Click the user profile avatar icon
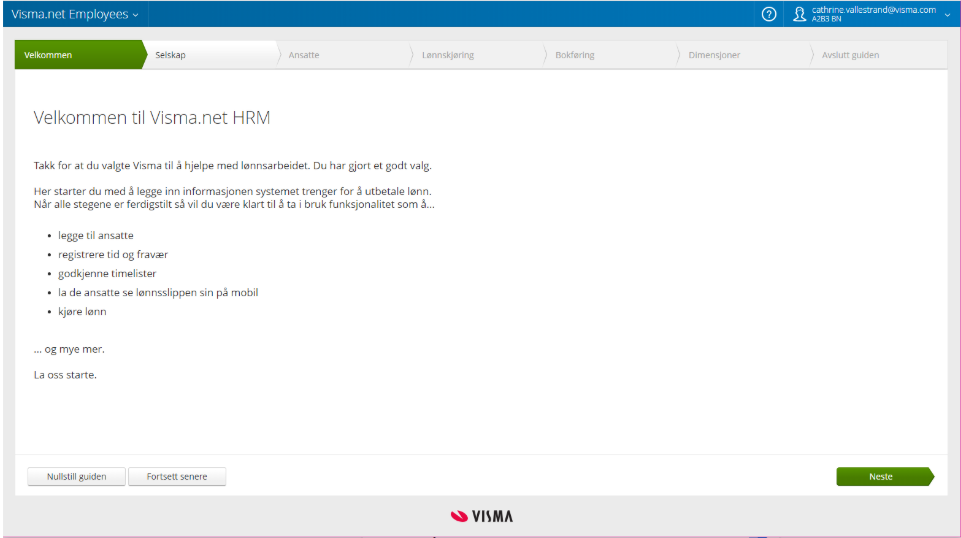Screen dimensions: 961x538 [799, 14]
